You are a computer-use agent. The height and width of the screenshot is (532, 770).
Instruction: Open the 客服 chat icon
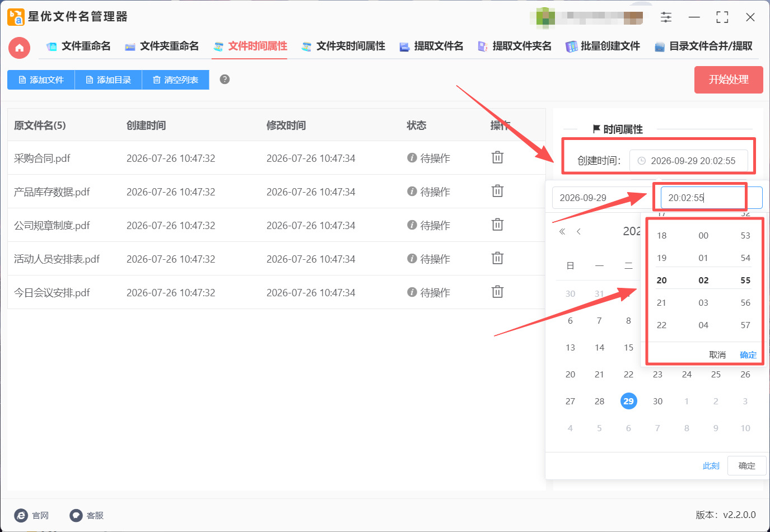76,515
